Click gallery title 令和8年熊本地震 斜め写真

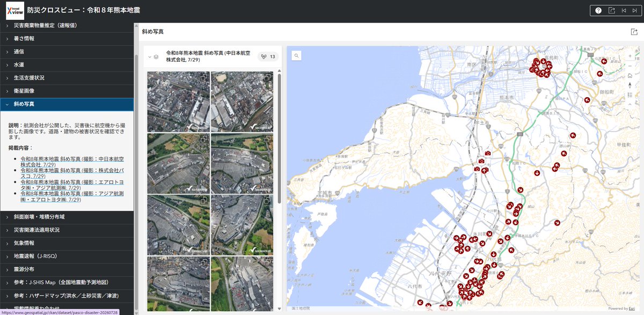click(x=208, y=57)
